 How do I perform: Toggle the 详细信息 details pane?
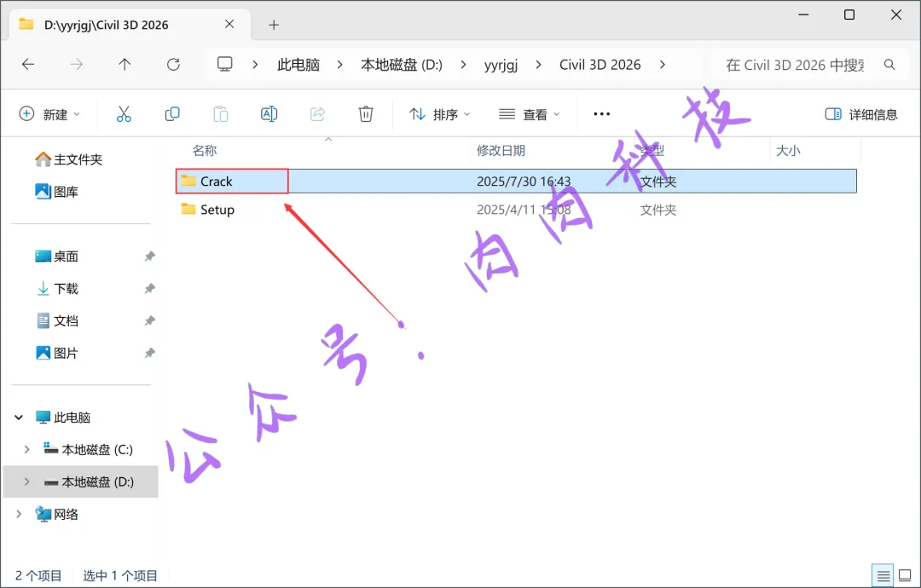click(861, 114)
